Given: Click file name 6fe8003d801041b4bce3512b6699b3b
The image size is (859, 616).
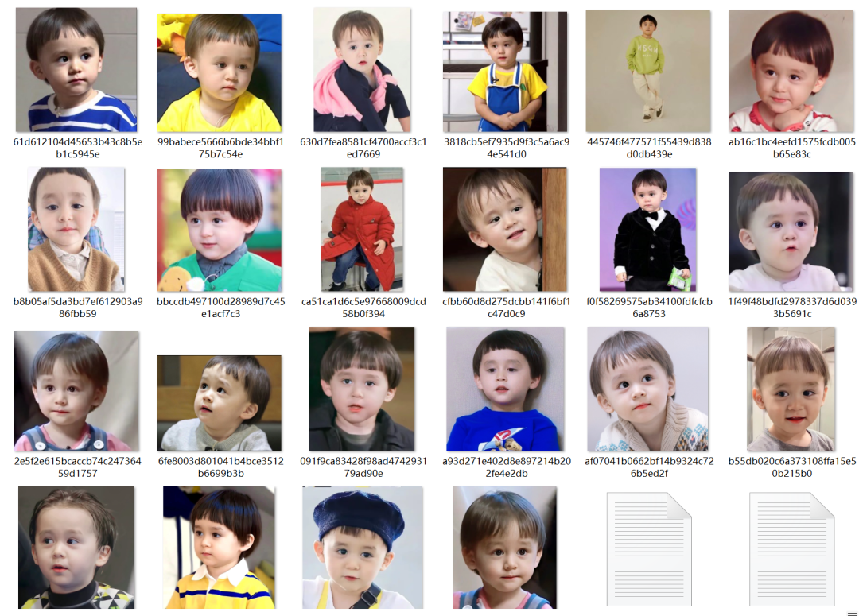Looking at the screenshot, I should tap(221, 467).
